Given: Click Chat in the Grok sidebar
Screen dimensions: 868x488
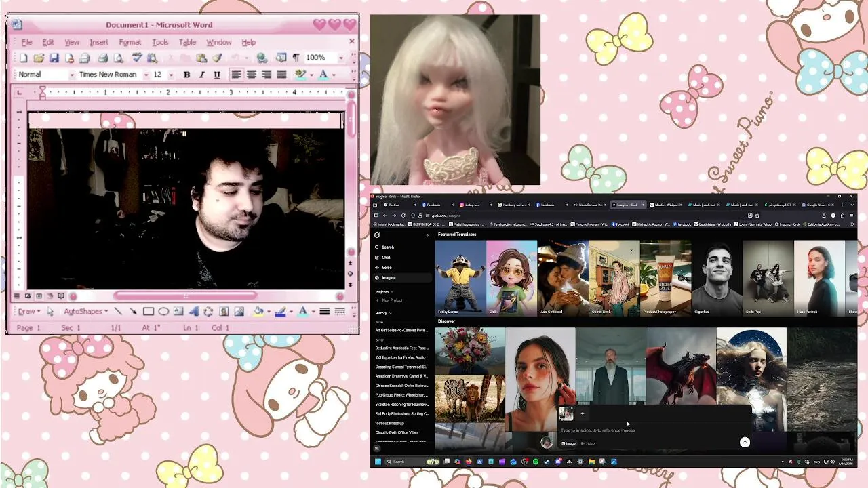Looking at the screenshot, I should (386, 257).
